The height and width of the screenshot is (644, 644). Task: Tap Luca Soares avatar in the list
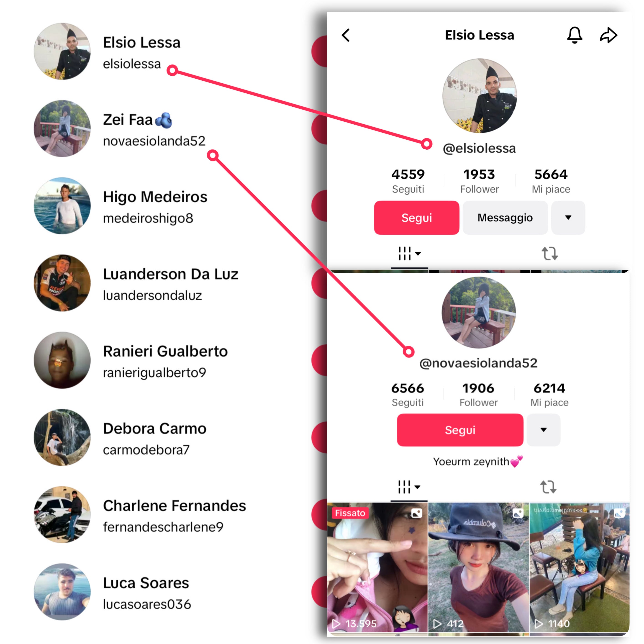click(62, 592)
